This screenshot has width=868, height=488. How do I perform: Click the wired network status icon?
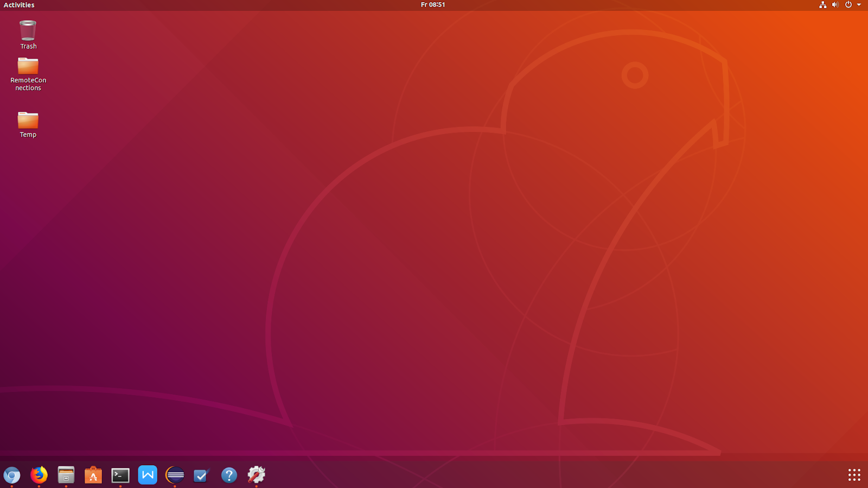tap(822, 5)
